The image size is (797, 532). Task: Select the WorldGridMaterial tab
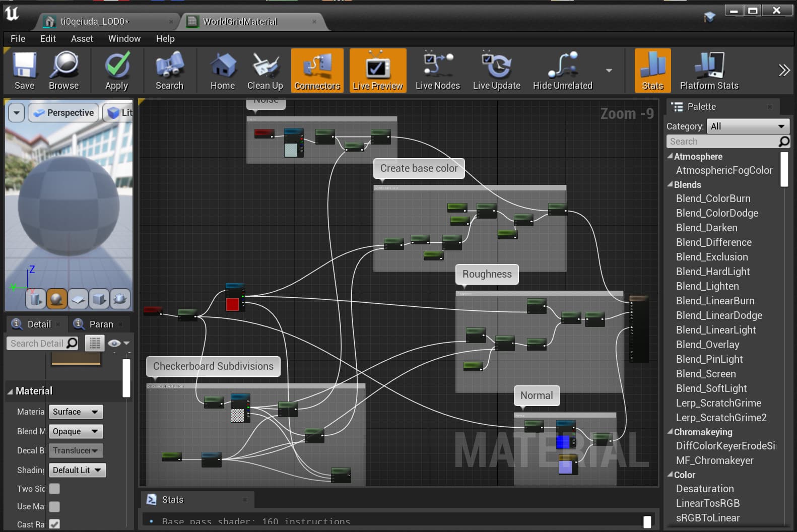[252, 22]
